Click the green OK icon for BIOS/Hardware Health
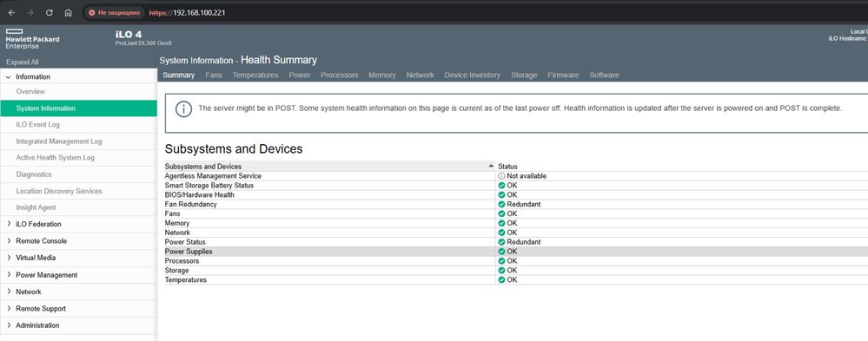Screen dimensions: 868x341 501,195
